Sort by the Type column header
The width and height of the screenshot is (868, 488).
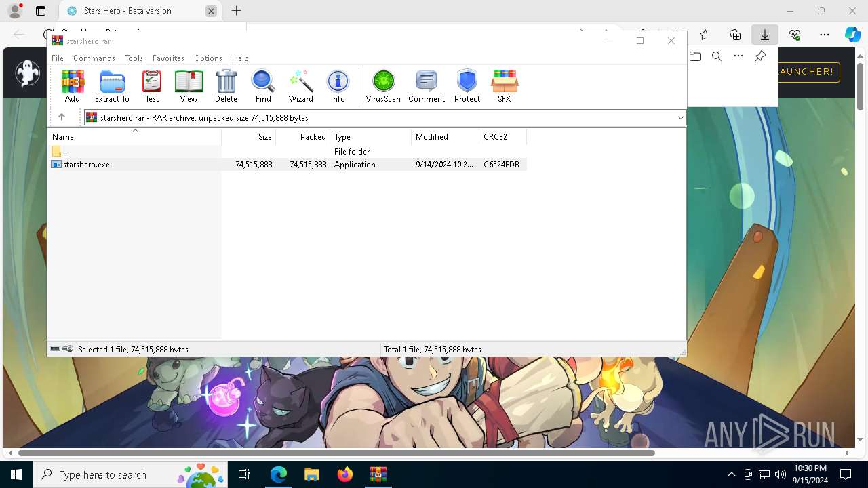point(370,137)
